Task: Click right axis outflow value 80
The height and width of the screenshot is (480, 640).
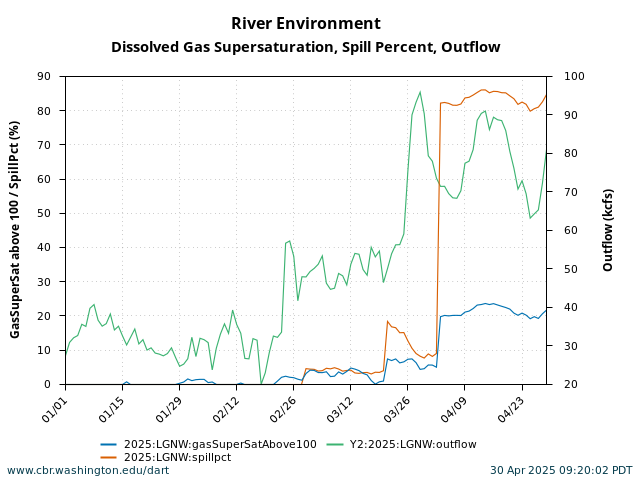Action: [571, 153]
